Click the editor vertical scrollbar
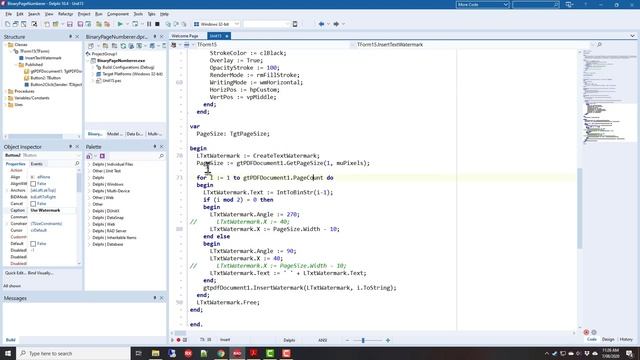The image size is (640, 360). click(580, 208)
